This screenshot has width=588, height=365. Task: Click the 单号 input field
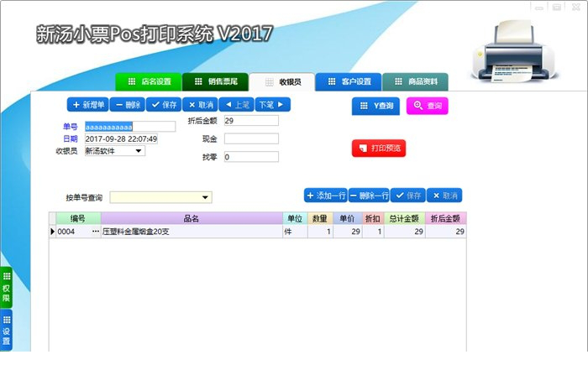tap(130, 127)
